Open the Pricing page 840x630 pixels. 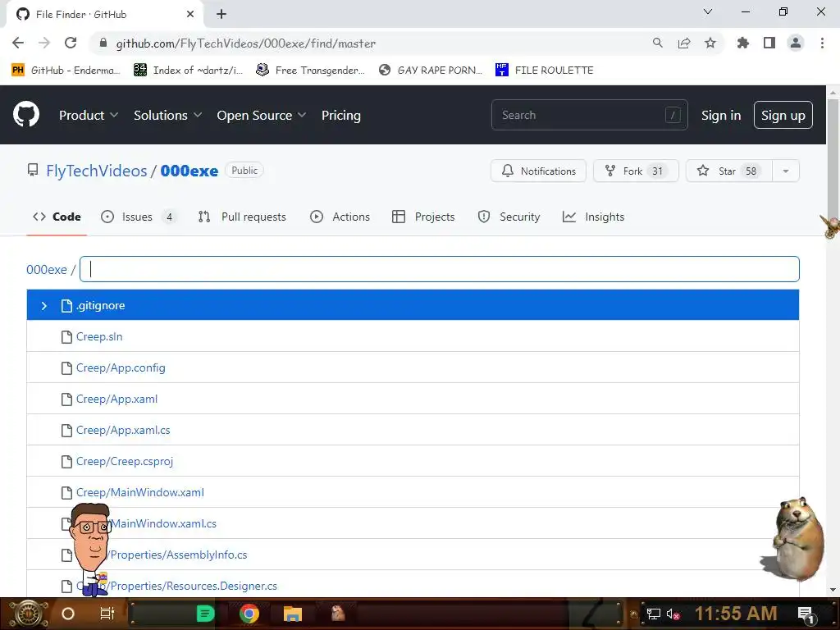[340, 115]
